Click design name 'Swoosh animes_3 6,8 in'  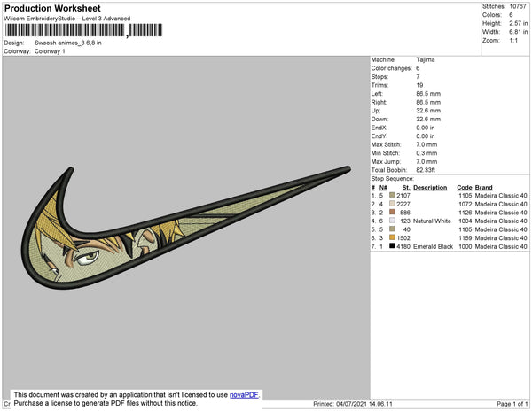tap(68, 43)
